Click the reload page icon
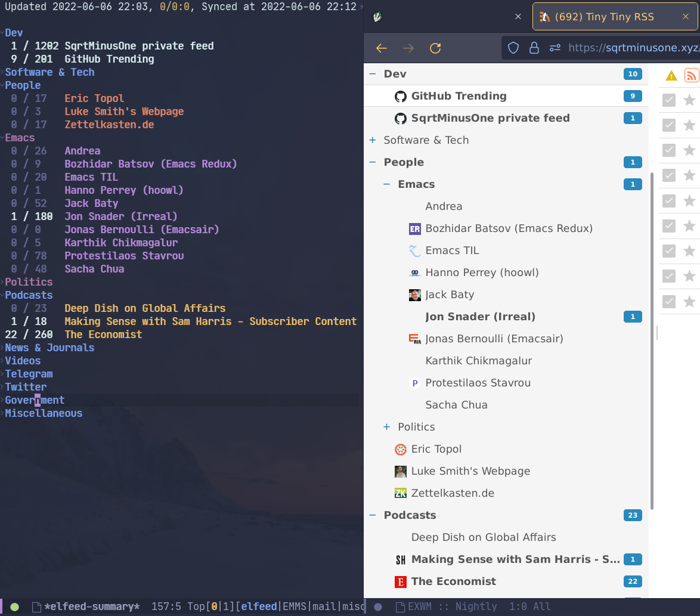This screenshot has width=700, height=616. tap(435, 48)
